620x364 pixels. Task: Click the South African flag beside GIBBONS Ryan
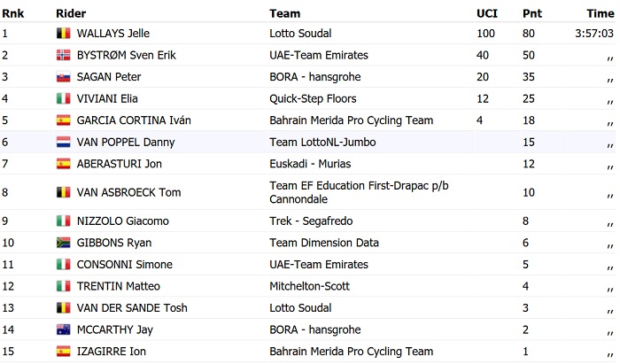[63, 243]
